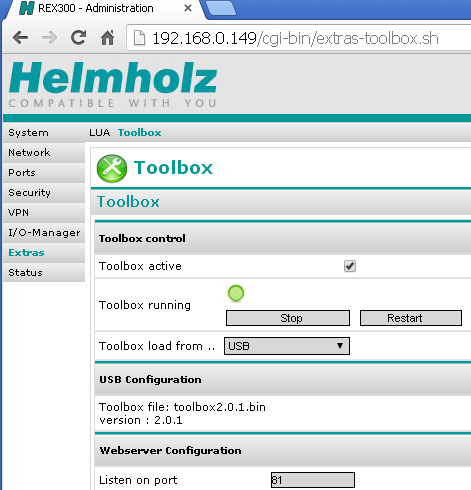The width and height of the screenshot is (471, 490).
Task: Open the Status menu
Action: 44,273
